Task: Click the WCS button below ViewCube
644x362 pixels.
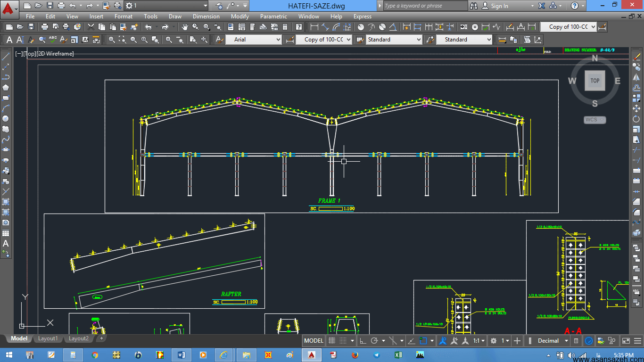Action: click(594, 120)
